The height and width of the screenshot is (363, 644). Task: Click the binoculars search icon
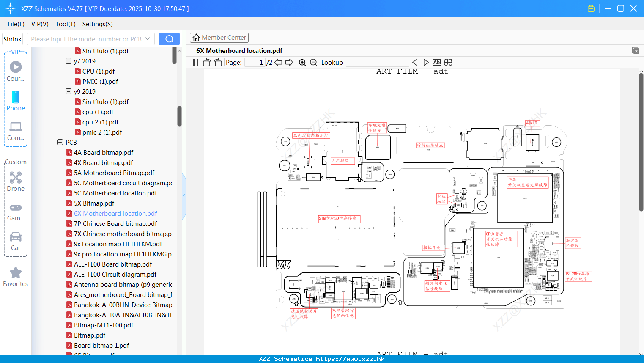pos(448,62)
